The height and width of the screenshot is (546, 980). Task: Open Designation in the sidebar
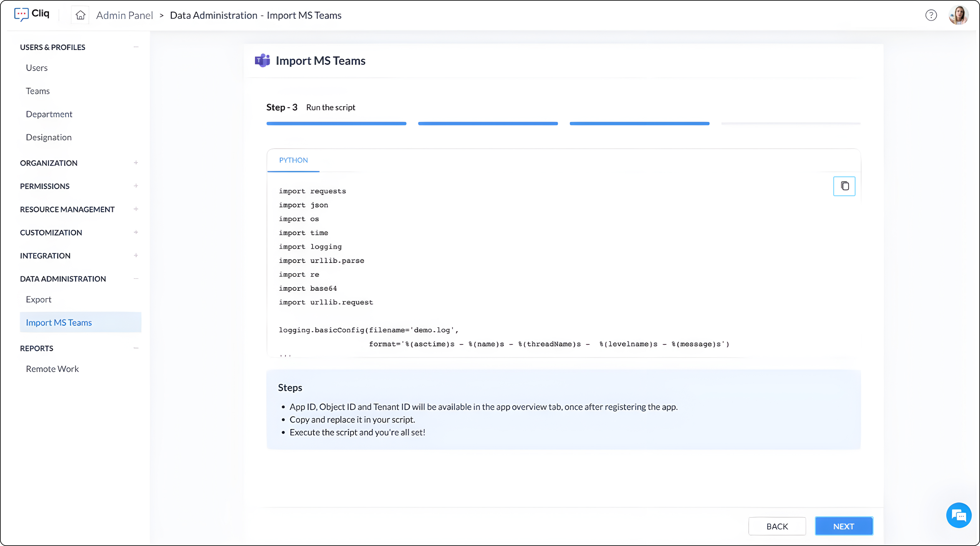click(49, 137)
